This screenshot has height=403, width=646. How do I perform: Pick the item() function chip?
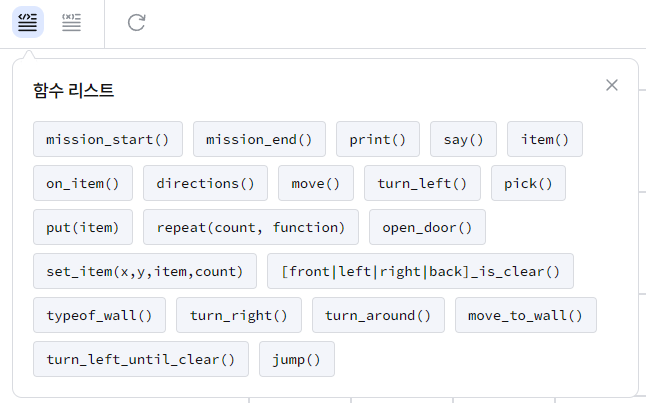point(545,139)
